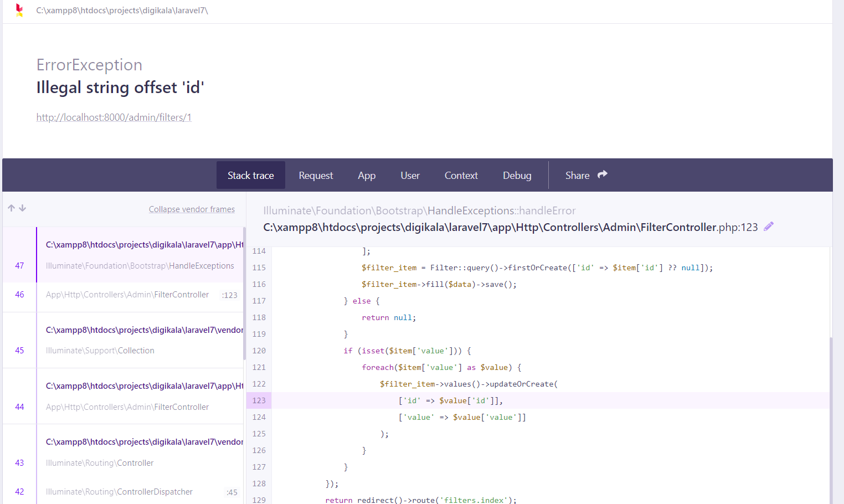This screenshot has width=844, height=504.
Task: Open the Share menu
Action: click(586, 175)
